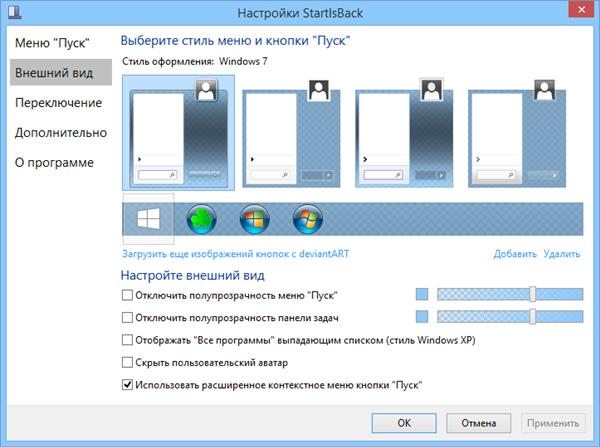Click the start menu transparency slider handle
This screenshot has width=600, height=447.
click(x=533, y=294)
